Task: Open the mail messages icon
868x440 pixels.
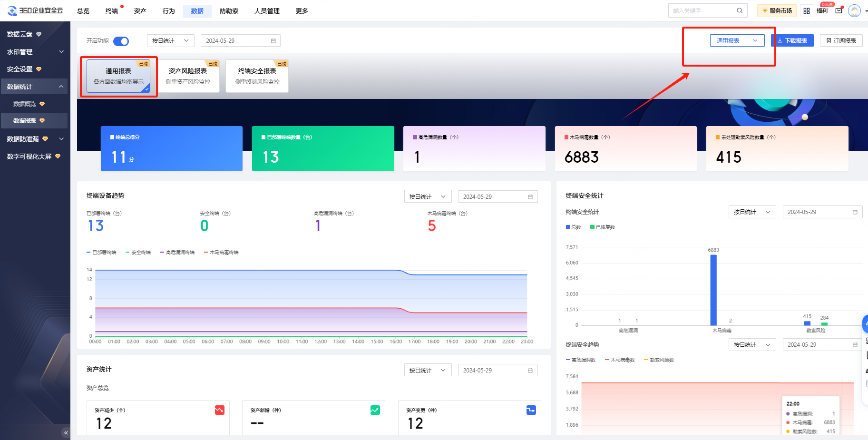Action: point(839,10)
